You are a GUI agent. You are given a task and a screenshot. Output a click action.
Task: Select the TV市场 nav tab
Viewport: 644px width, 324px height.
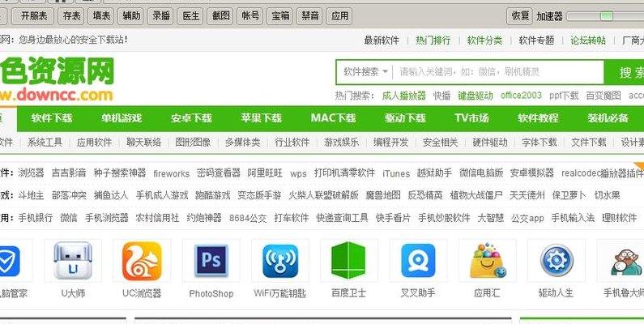471,118
